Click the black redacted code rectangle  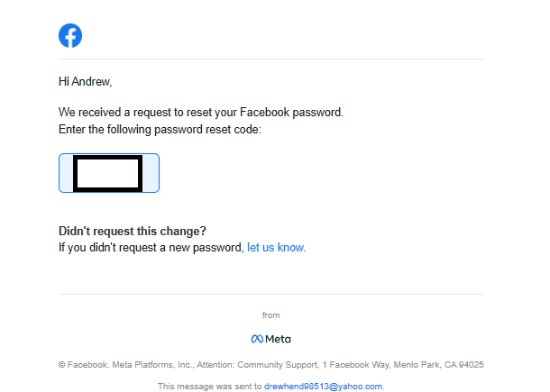point(108,173)
